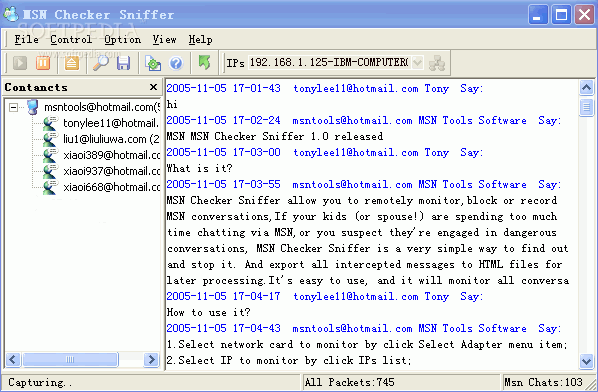Click the contact icon beside xiaoi937@hotmail

(50, 171)
